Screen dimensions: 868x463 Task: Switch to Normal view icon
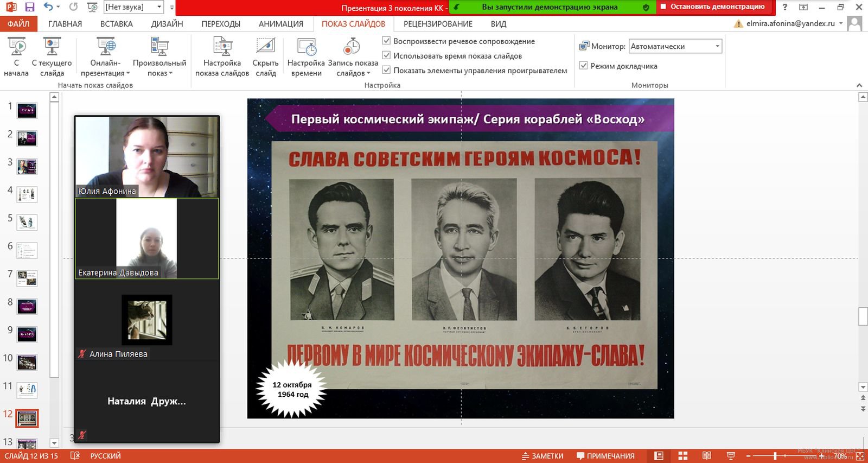click(659, 456)
